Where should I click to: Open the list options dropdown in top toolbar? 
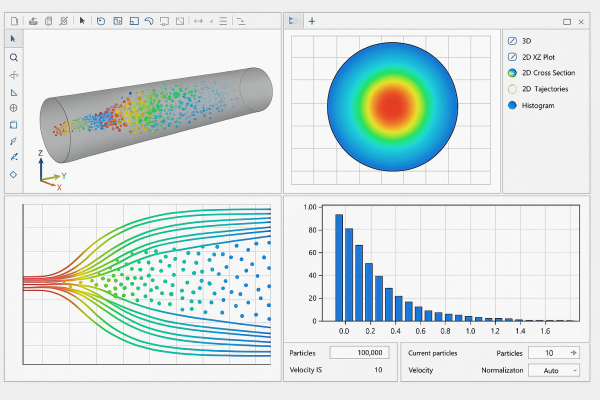point(222,20)
